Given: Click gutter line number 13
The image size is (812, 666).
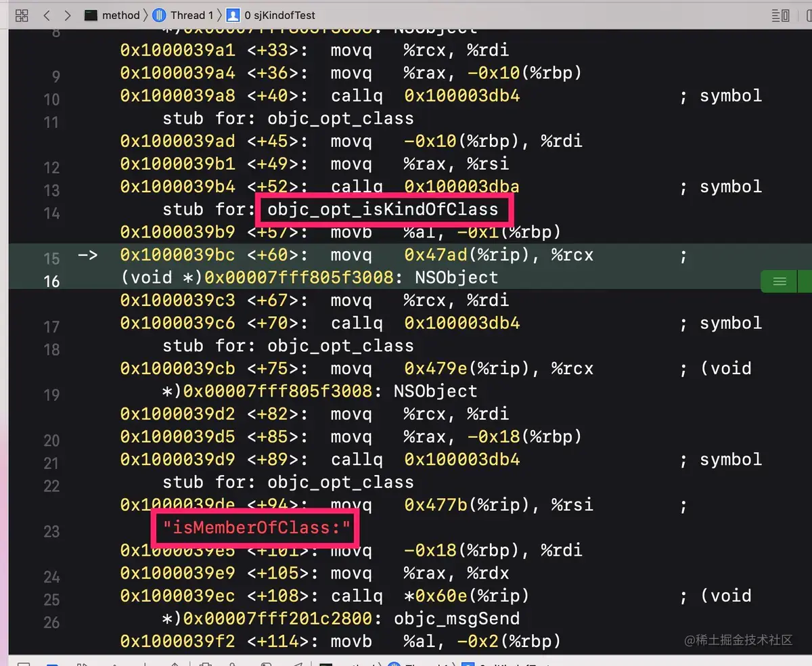Looking at the screenshot, I should (x=51, y=190).
